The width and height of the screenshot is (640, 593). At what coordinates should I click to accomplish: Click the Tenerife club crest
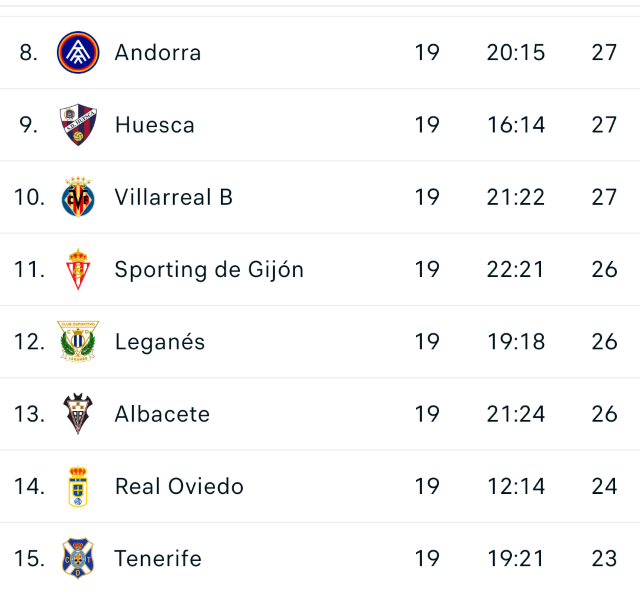78,558
